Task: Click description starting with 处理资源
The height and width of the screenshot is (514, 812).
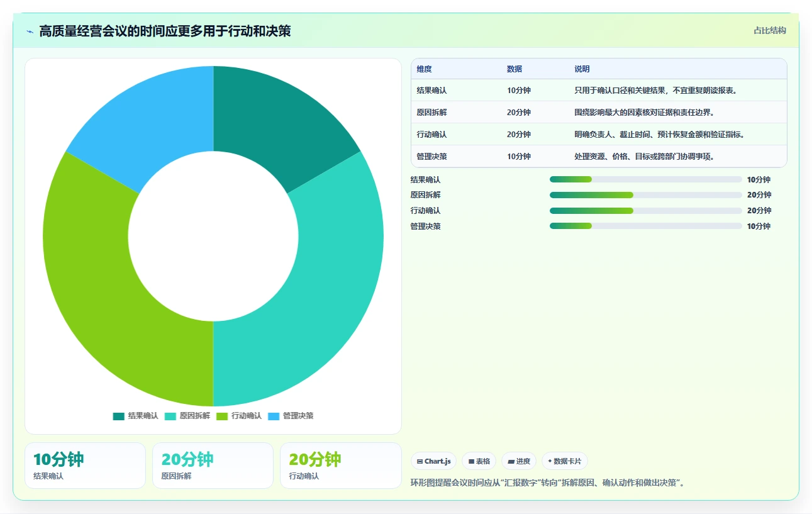Action: coord(644,157)
